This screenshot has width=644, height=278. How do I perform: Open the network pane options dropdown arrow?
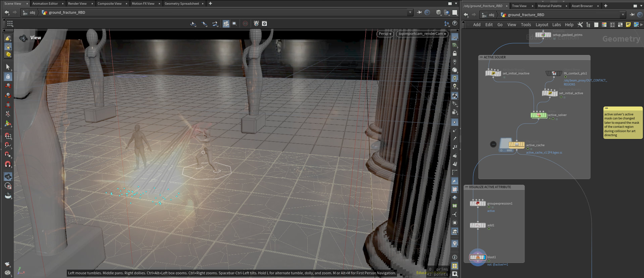tap(641, 6)
